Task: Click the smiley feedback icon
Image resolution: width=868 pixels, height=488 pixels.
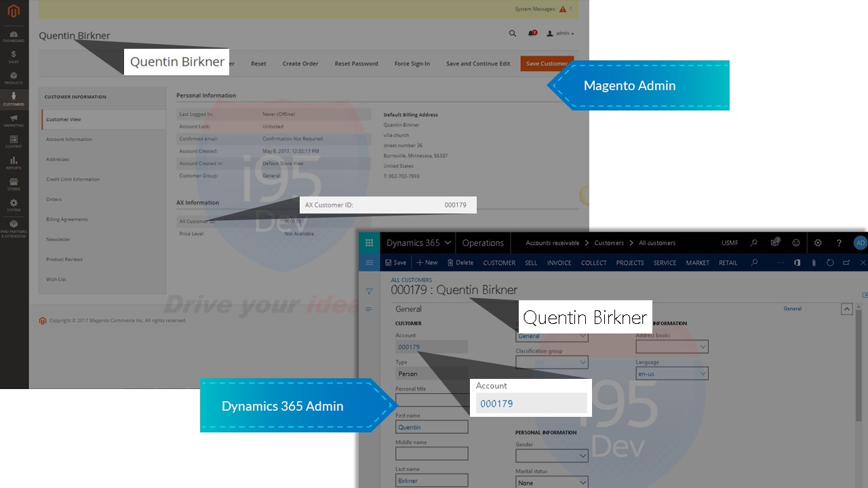Action: [x=796, y=243]
